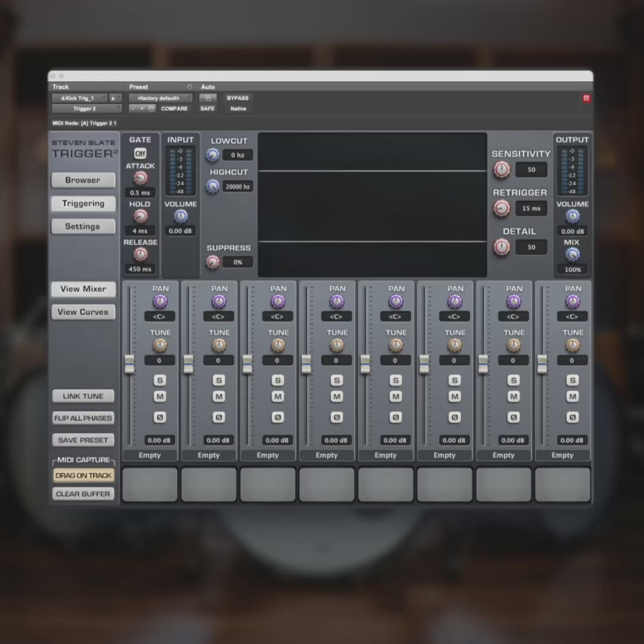Flip phase on channel six

click(454, 417)
